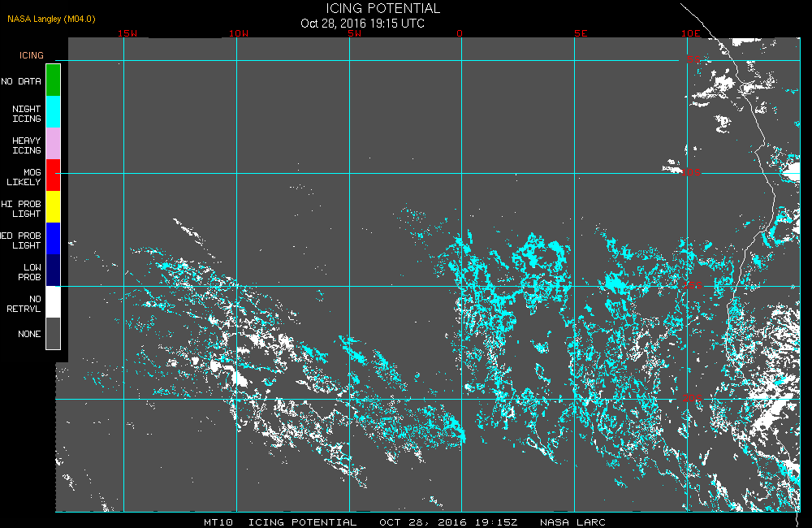The height and width of the screenshot is (528, 812).
Task: Click the '15S' latitude label
Action: pyautogui.click(x=693, y=285)
